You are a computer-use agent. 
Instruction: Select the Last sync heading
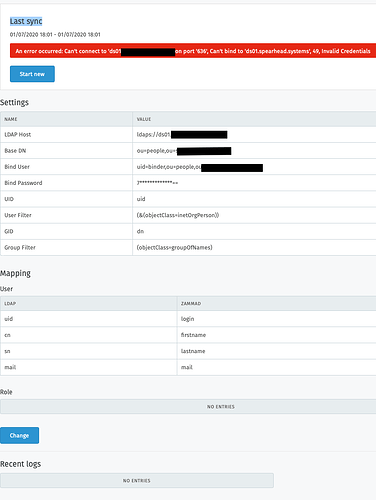pos(26,21)
